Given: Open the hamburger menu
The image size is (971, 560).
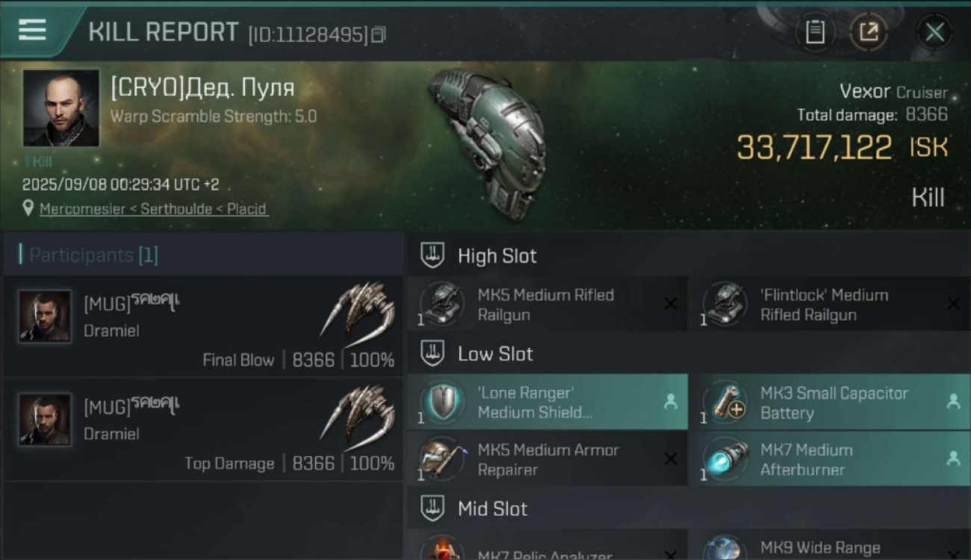Looking at the screenshot, I should point(32,30).
